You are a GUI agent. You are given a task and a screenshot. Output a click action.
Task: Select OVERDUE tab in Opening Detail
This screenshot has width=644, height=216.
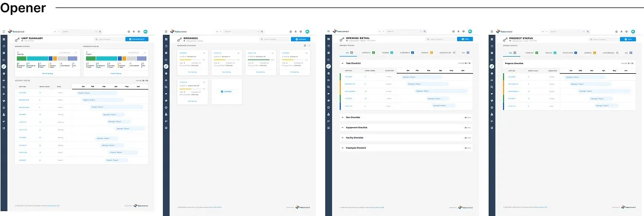point(426,53)
